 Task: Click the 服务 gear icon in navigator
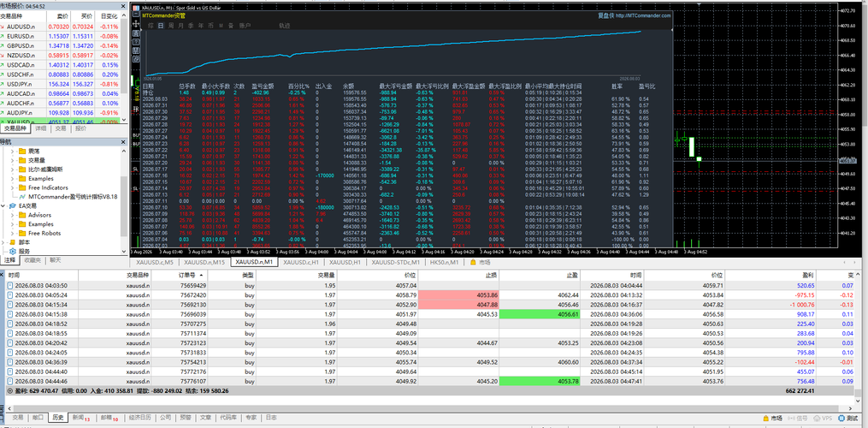click(13, 251)
